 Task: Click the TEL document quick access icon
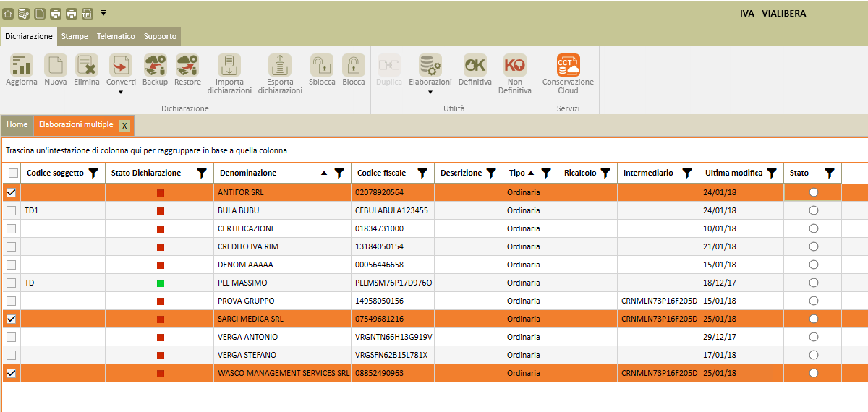(x=88, y=14)
